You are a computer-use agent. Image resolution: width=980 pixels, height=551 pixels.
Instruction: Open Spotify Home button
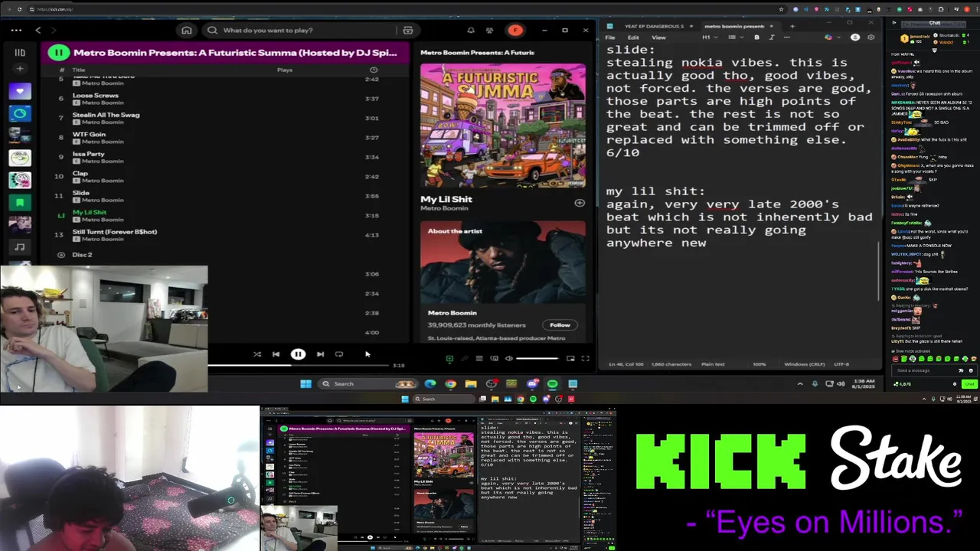point(186,30)
